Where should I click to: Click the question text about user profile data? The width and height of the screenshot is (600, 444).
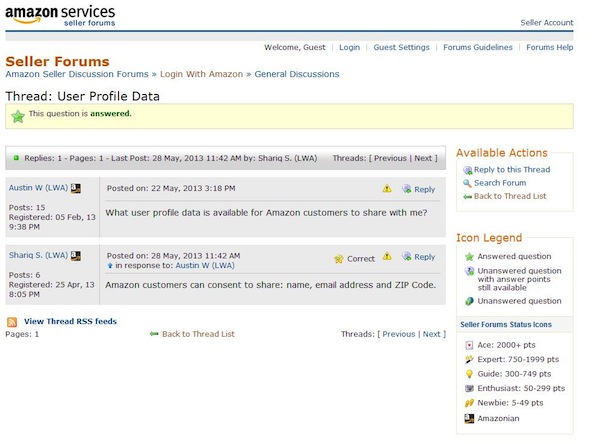[266, 213]
